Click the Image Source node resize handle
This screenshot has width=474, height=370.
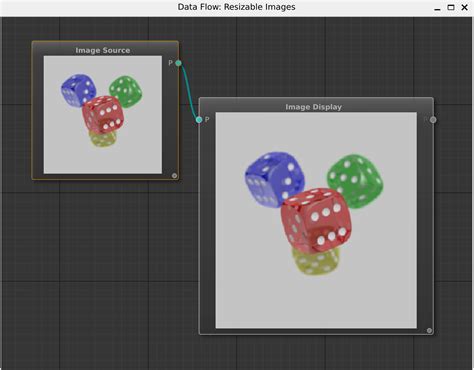(x=174, y=176)
